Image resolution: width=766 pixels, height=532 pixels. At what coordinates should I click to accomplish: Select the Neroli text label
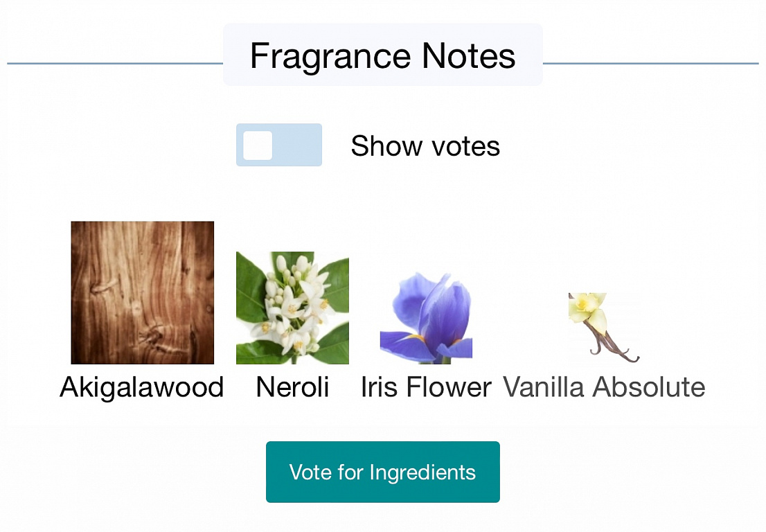(x=292, y=387)
